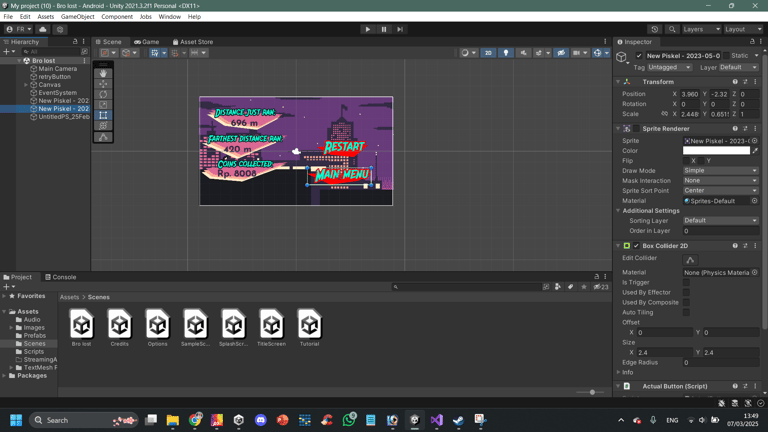This screenshot has width=768, height=432.
Task: Select the Rotate tool in scene toolbar
Action: [104, 94]
